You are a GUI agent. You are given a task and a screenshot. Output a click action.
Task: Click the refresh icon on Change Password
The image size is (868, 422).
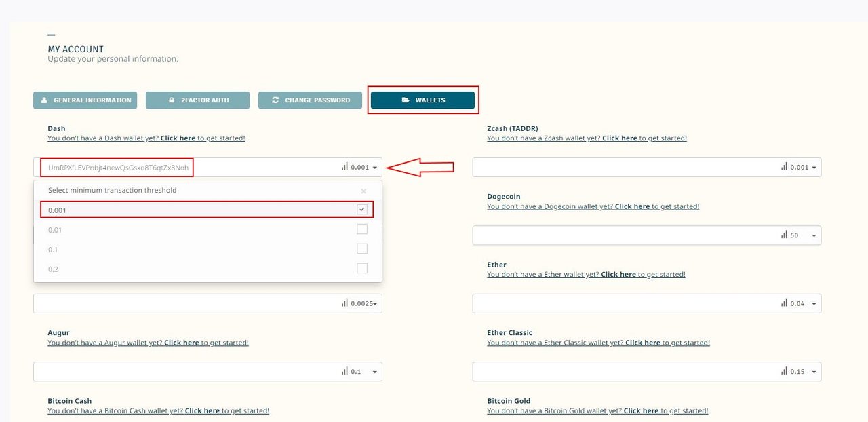point(275,100)
